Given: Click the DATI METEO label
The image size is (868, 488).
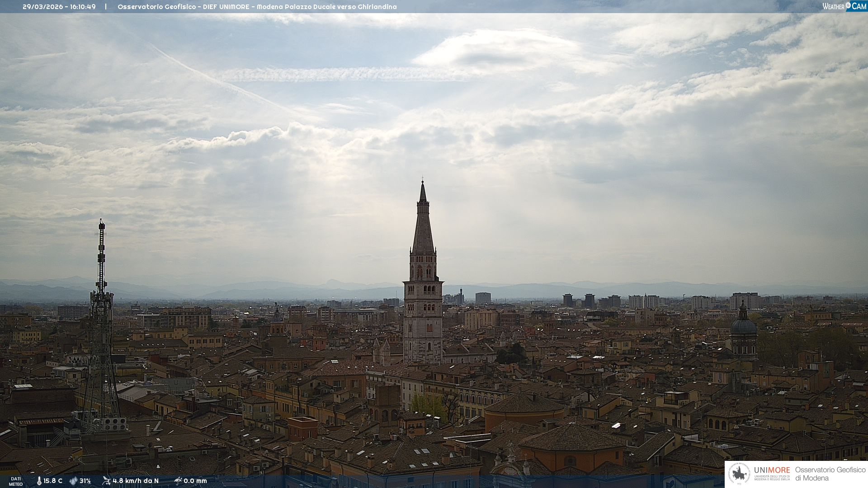Looking at the screenshot, I should click(x=16, y=481).
